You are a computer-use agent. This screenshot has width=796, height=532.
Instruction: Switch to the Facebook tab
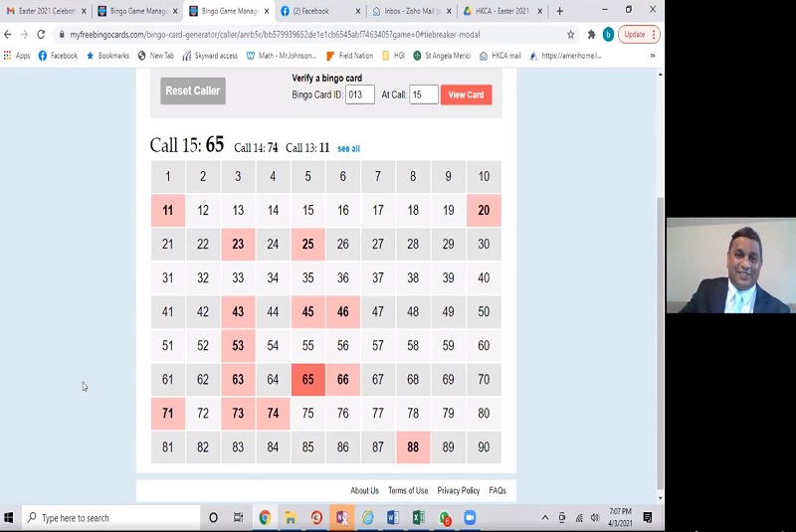pyautogui.click(x=316, y=11)
